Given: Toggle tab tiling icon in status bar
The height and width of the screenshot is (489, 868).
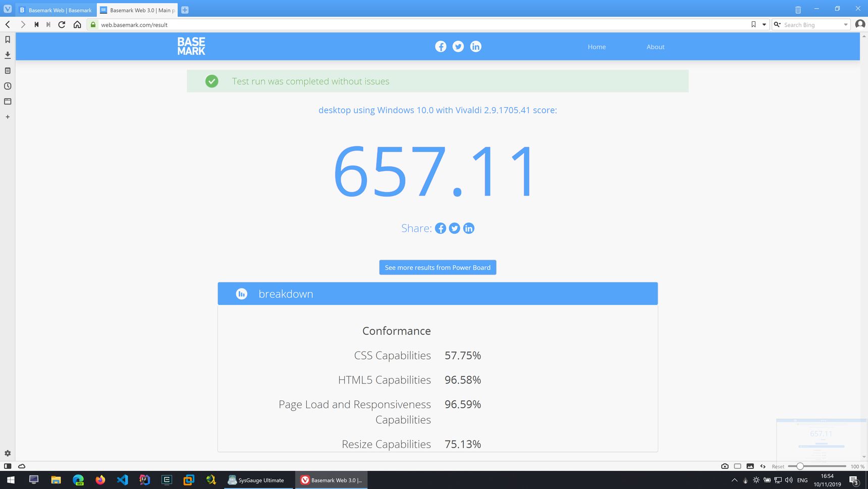Looking at the screenshot, I should pos(737,466).
